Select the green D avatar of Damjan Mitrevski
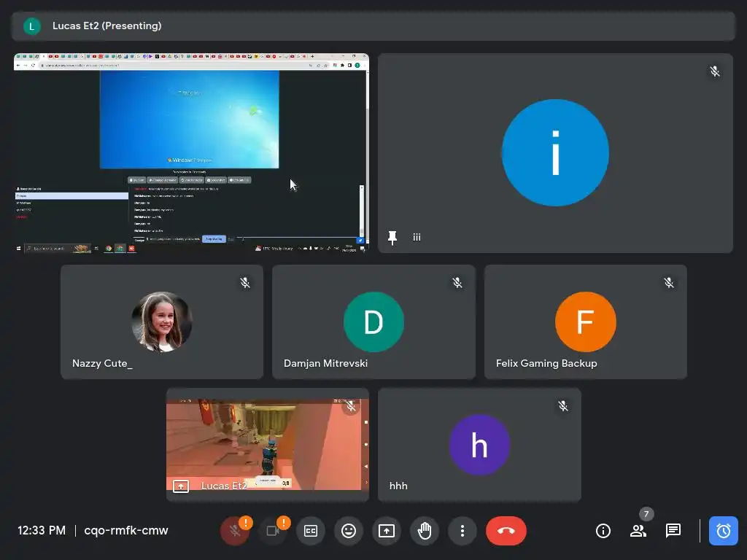 point(373,322)
